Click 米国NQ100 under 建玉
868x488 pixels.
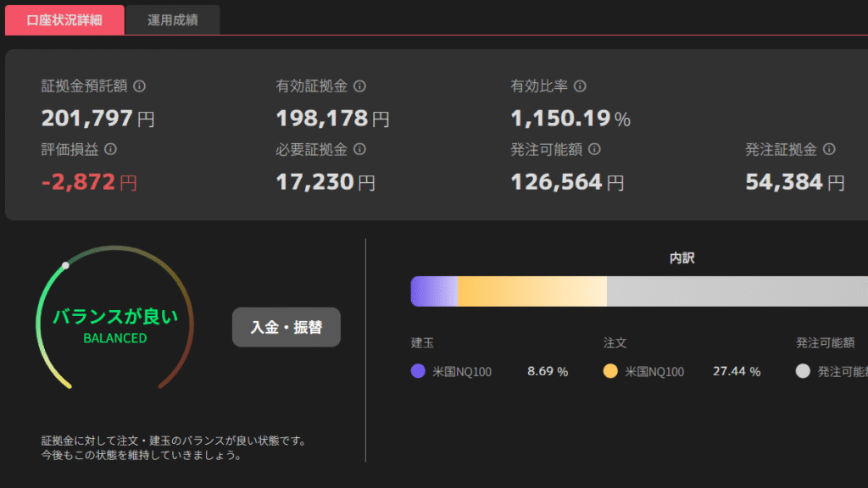click(x=462, y=372)
